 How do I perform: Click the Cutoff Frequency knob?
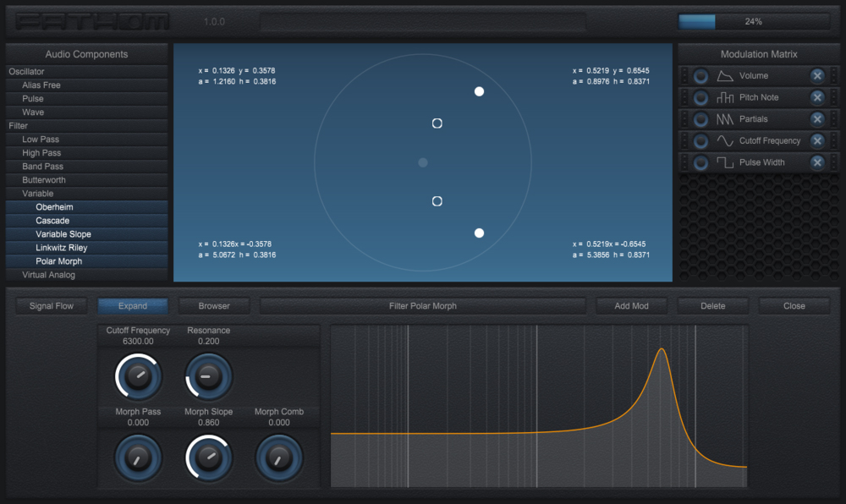click(138, 376)
